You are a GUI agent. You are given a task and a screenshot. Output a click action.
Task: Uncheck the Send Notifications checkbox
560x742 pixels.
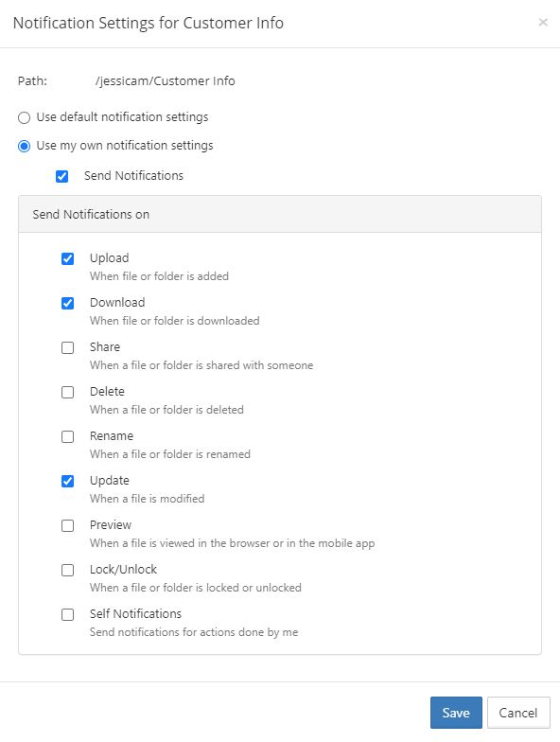coord(62,176)
